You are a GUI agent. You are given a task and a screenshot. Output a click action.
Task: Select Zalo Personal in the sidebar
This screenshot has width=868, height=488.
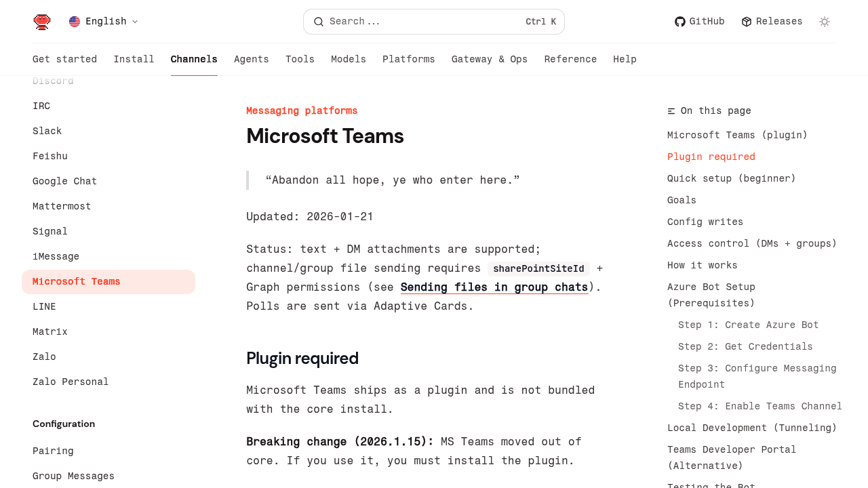coord(71,382)
